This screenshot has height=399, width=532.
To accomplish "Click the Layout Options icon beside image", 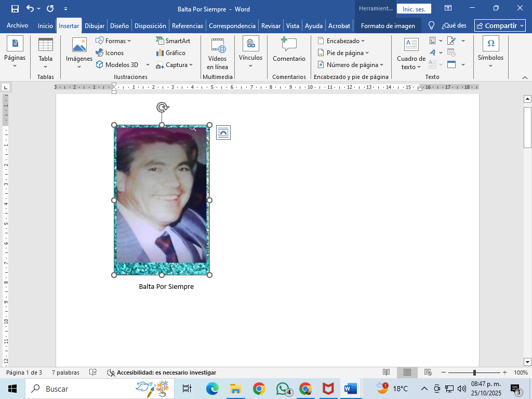I will pos(223,132).
